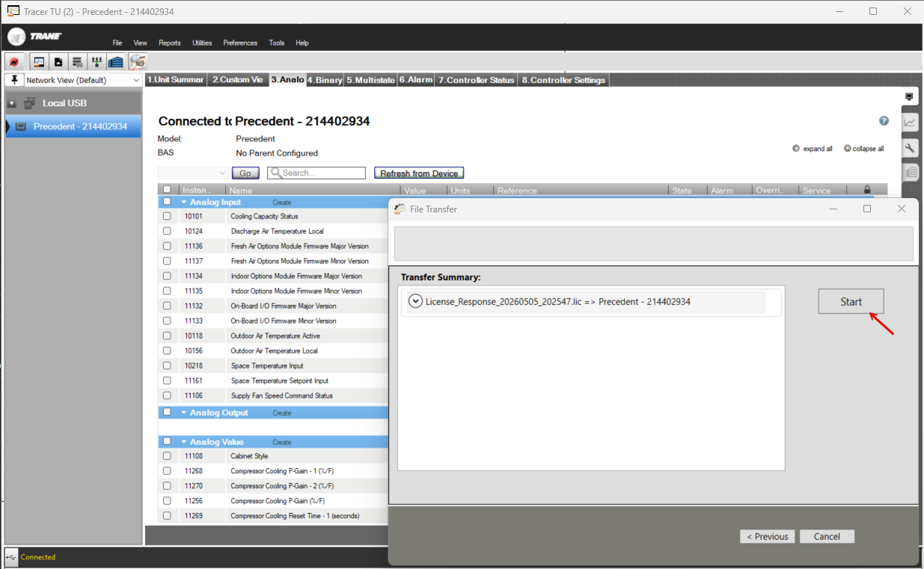The image size is (924, 569).
Task: Collapse the Analog Input section arrow
Action: (184, 202)
